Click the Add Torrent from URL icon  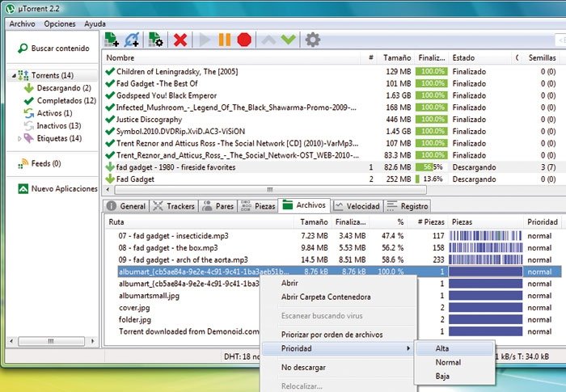pos(132,40)
